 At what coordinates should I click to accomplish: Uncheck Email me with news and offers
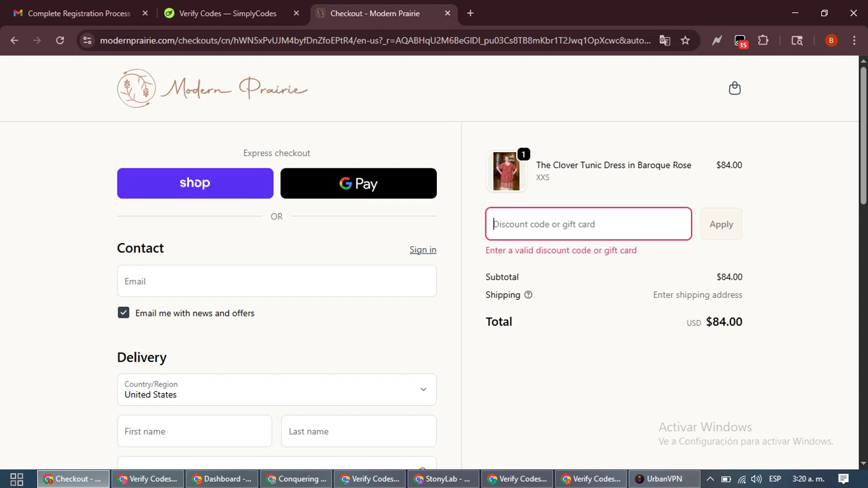tap(123, 313)
